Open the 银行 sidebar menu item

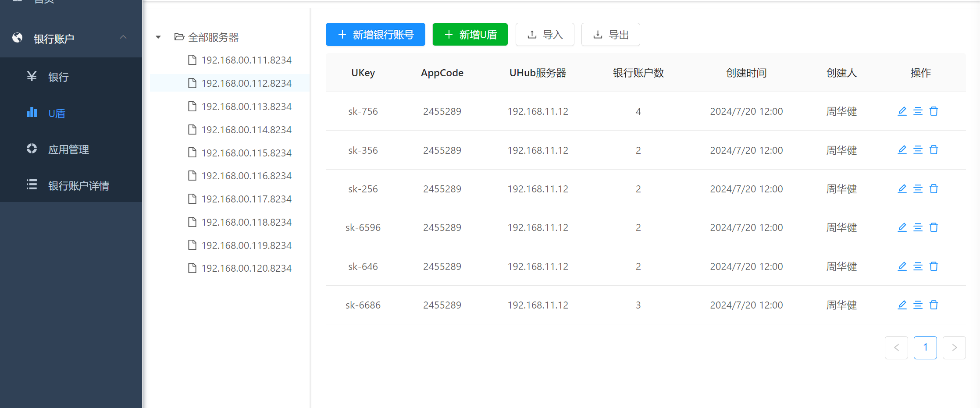[x=58, y=77]
